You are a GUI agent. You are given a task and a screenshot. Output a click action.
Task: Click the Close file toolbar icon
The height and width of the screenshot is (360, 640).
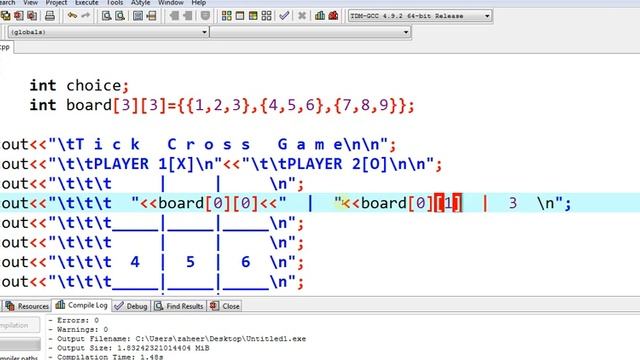point(19,16)
